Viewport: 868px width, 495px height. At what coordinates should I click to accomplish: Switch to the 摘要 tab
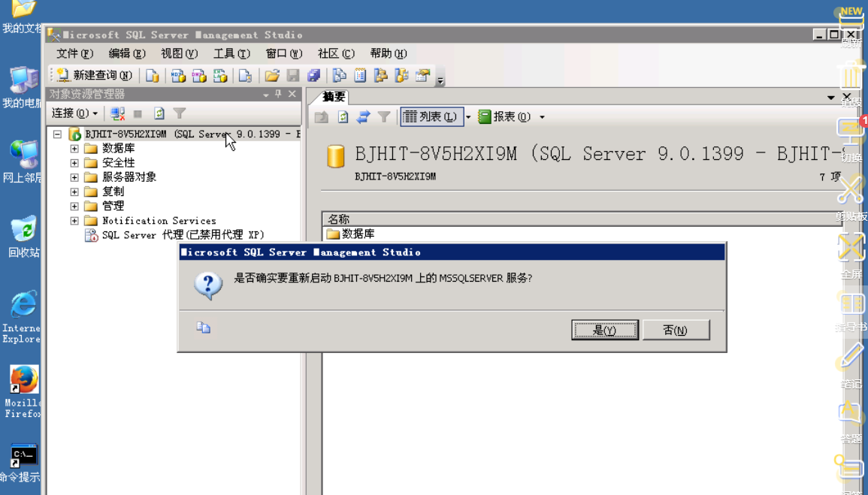point(333,96)
